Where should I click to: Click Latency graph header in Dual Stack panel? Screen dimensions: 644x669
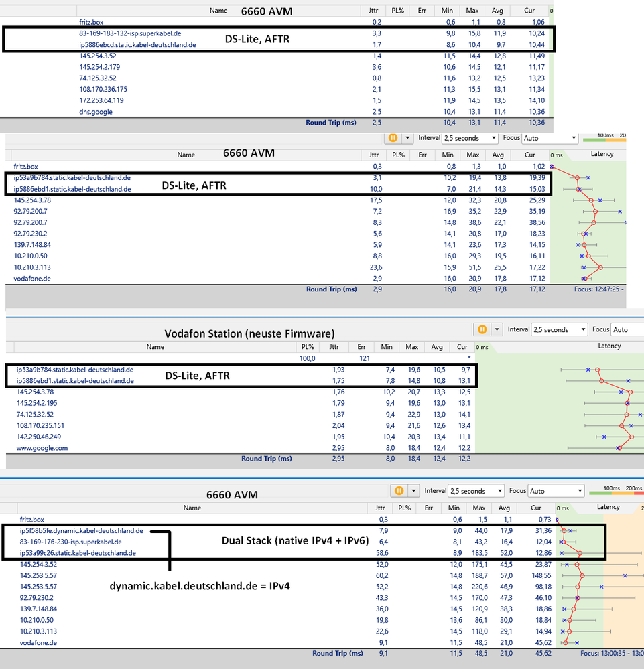coord(608,507)
